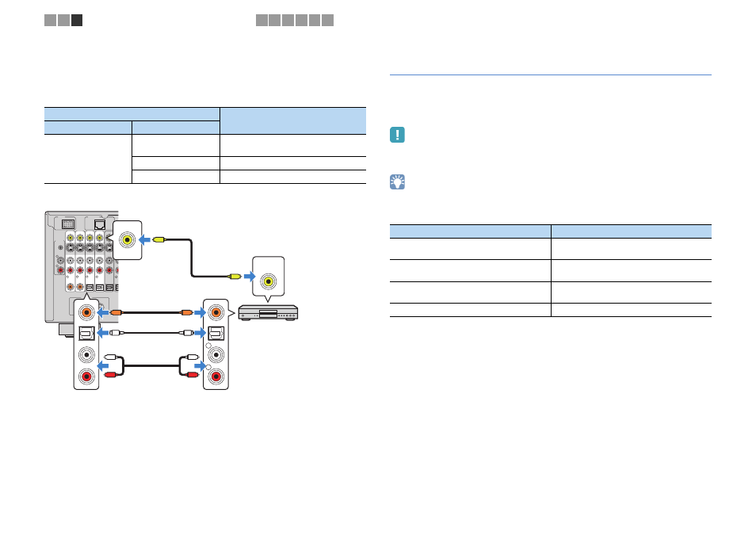The width and height of the screenshot is (756, 535).
Task: Click the network port on the receiver rear panel
Action: click(100, 224)
